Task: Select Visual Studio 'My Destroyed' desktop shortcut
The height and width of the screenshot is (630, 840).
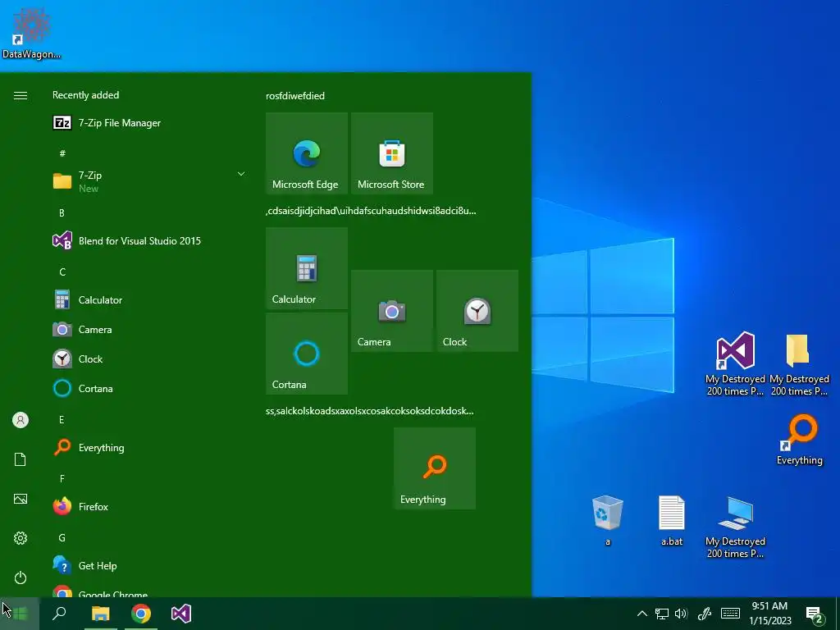Action: coord(735,363)
